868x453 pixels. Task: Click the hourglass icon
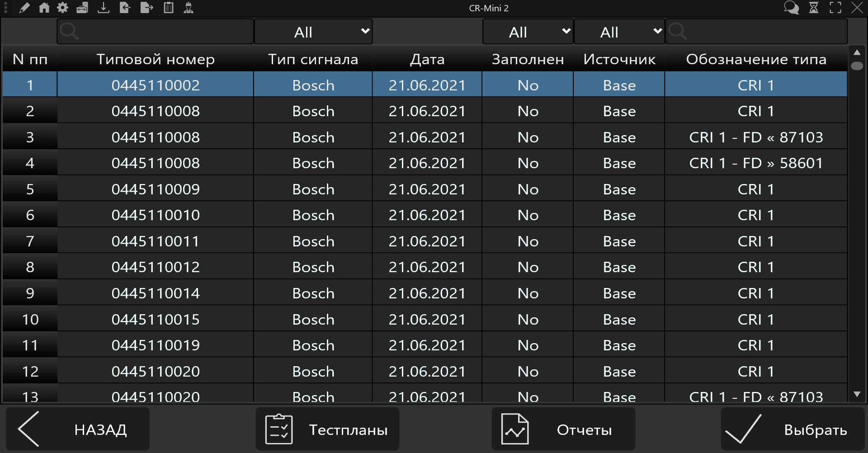coord(814,8)
